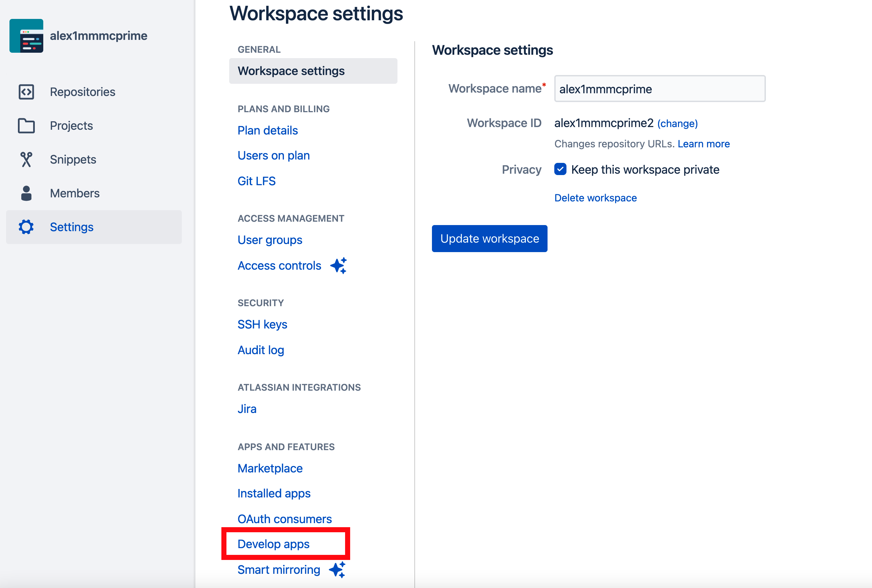
Task: Open Members in the sidebar
Action: point(94,193)
